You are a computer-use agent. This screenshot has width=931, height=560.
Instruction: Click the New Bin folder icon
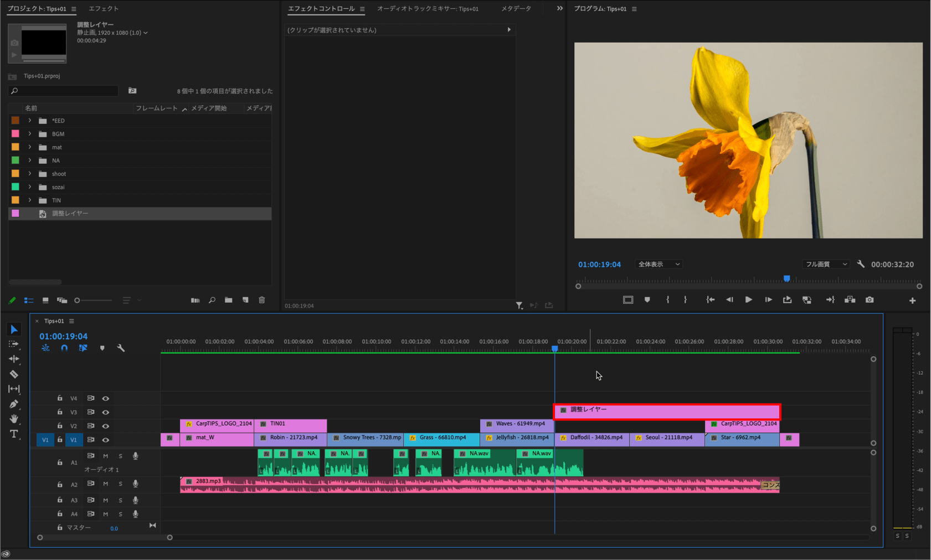click(228, 300)
